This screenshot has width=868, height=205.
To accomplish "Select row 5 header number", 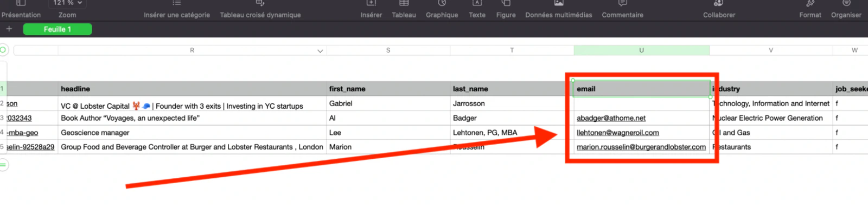I will (2, 147).
